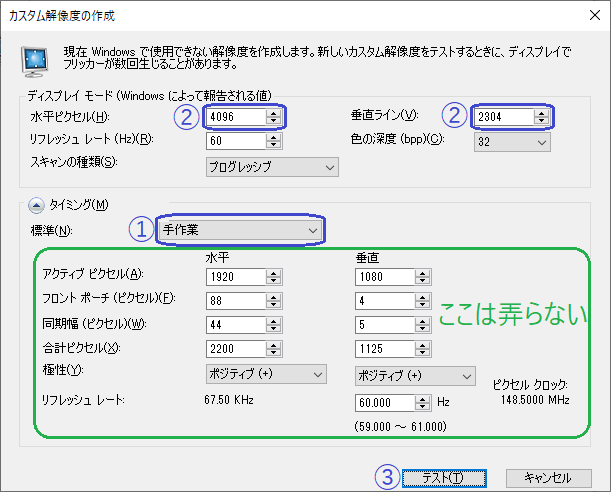Image resolution: width=611 pixels, height=492 pixels.
Task: Increase 水平ピクセル with up arrow
Action: 273,113
